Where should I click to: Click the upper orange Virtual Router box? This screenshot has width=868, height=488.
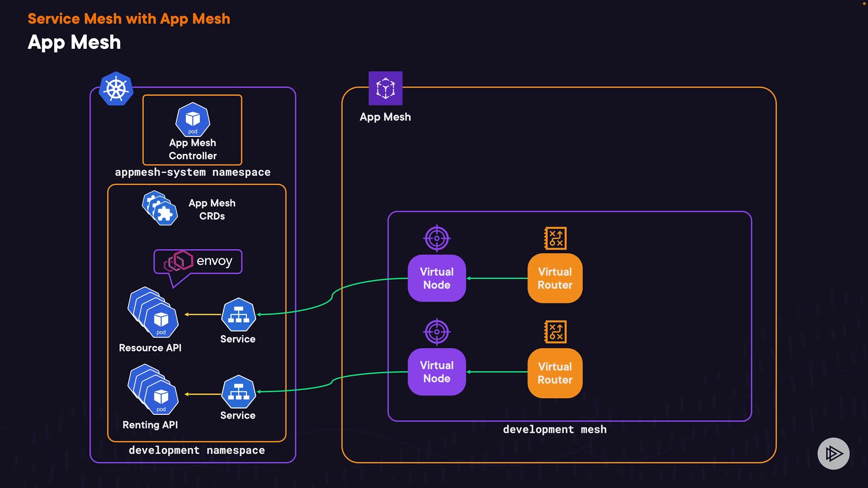[555, 278]
